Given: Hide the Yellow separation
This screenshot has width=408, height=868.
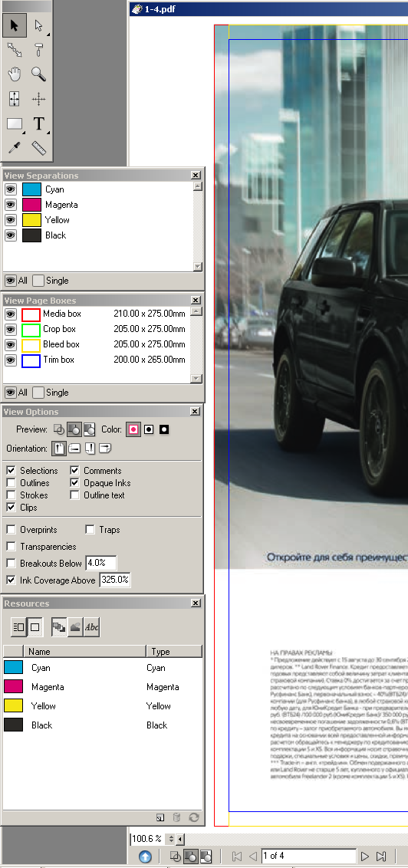Looking at the screenshot, I should 11,220.
